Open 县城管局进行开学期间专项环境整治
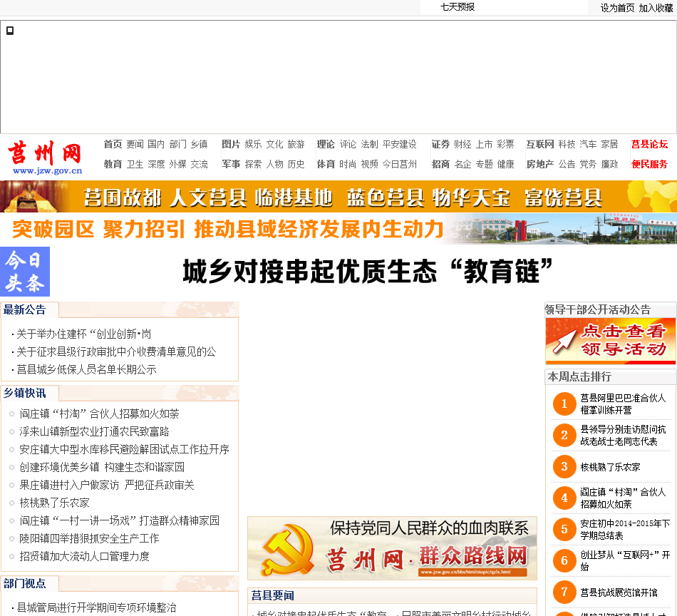 pos(96,607)
